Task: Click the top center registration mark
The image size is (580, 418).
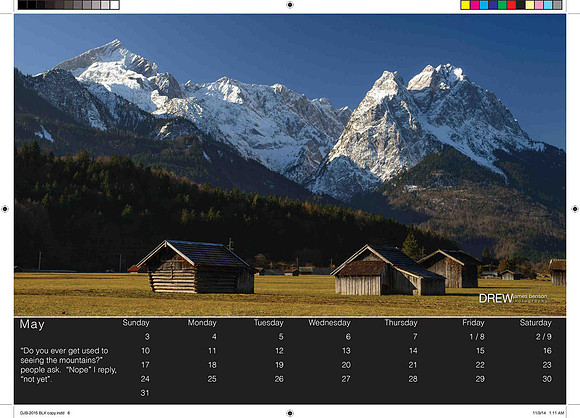Action: point(290,5)
